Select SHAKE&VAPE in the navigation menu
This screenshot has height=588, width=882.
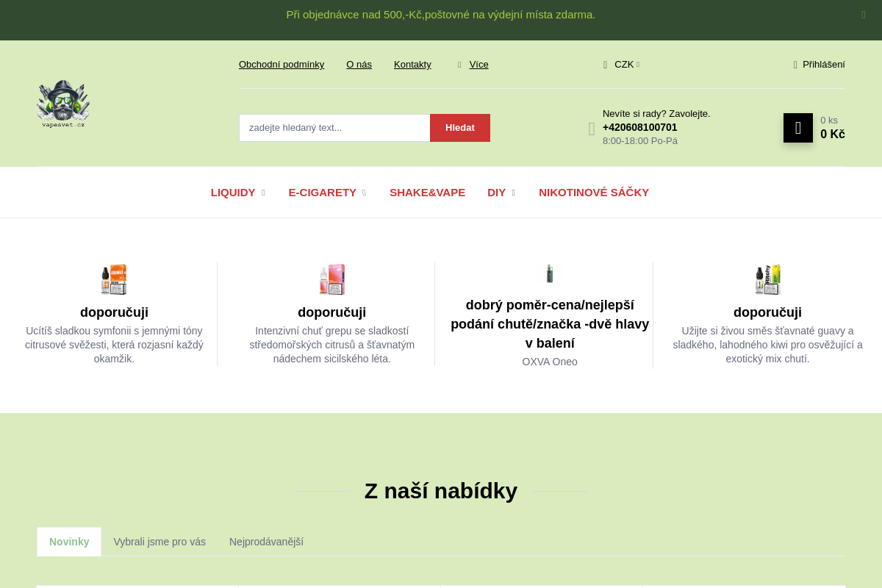[427, 192]
